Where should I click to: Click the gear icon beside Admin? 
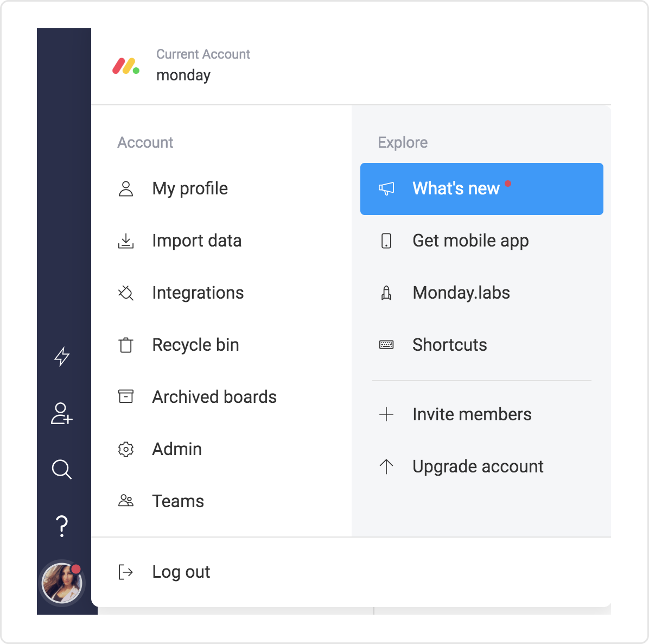coord(126,450)
